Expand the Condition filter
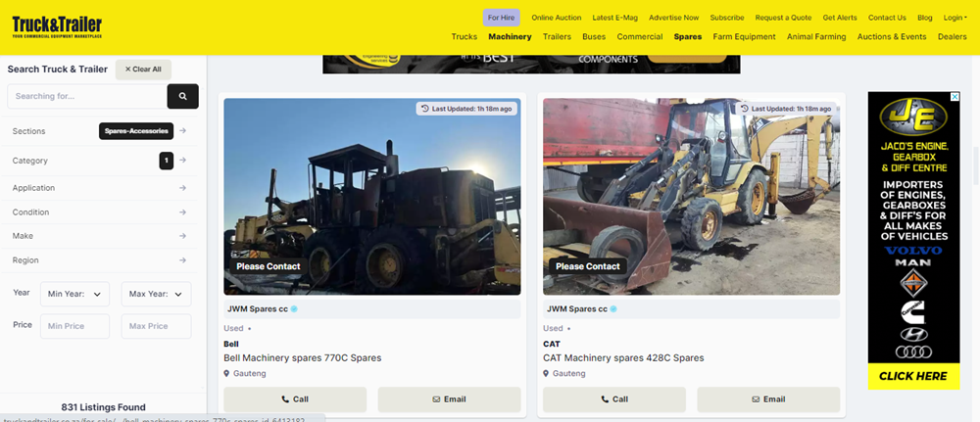The height and width of the screenshot is (422, 980). 100,212
